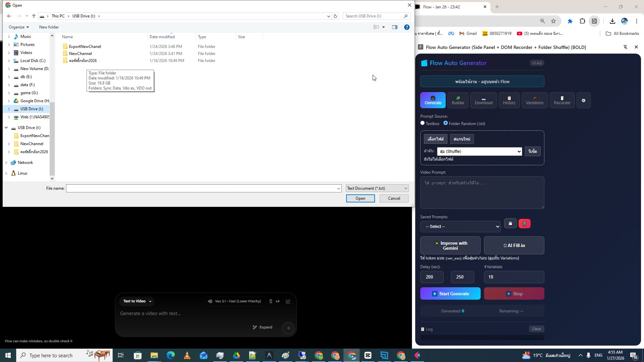Open Chrome Downloads from the toolbar icon
The image size is (644, 362).
click(x=612, y=21)
